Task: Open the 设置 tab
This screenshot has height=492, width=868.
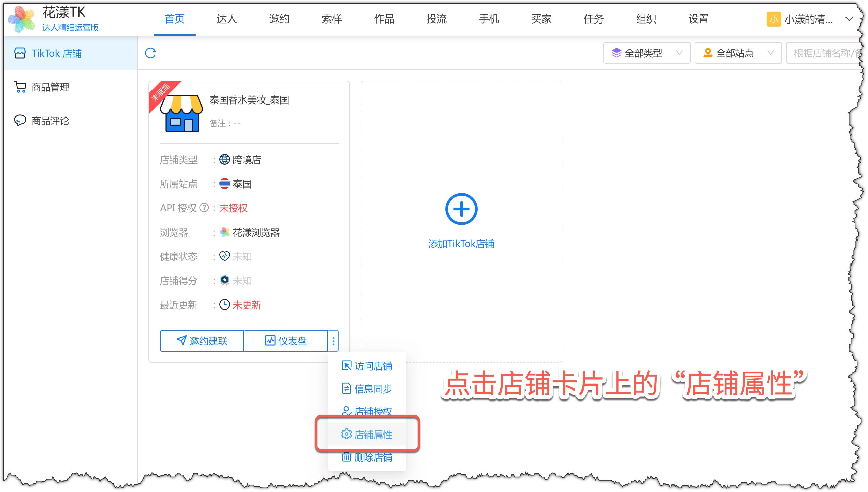Action: coord(699,19)
